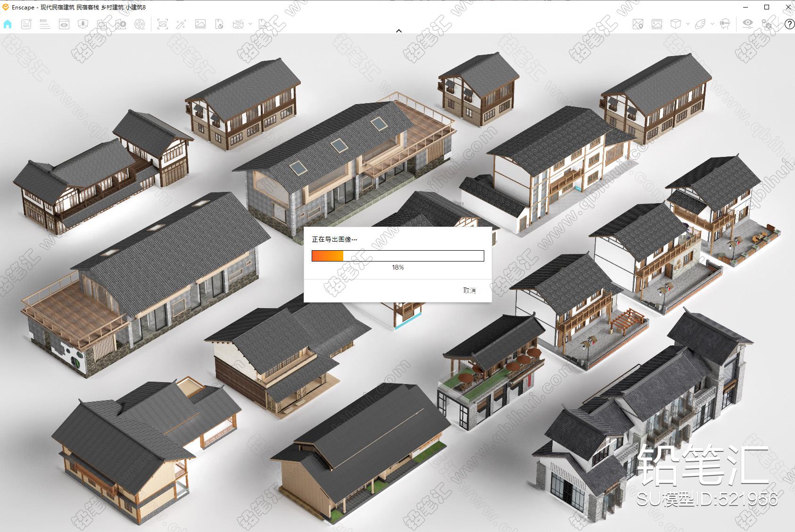The image size is (795, 532).
Task: Expand the 360 panorama dropdown arrow
Action: pyautogui.click(x=250, y=24)
